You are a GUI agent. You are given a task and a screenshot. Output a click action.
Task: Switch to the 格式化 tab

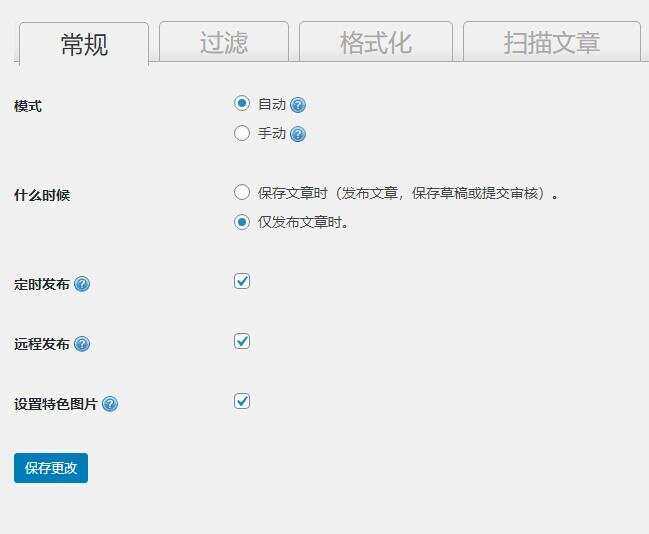click(x=375, y=43)
